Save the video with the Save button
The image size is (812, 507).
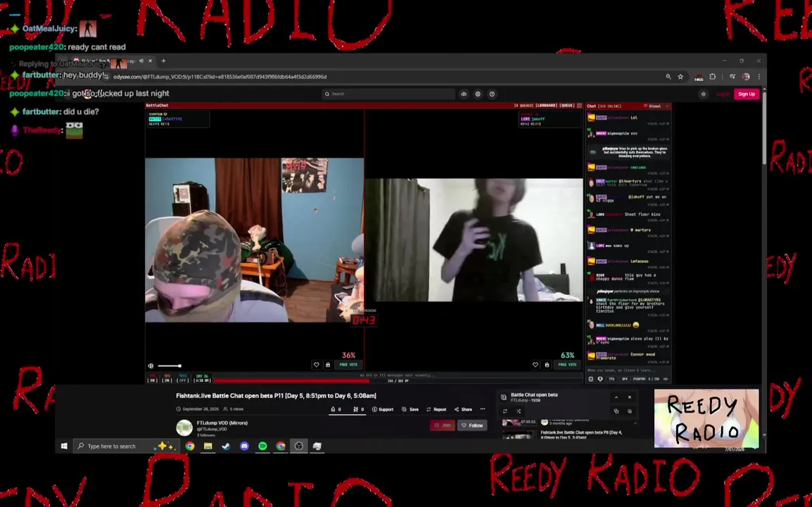point(410,409)
